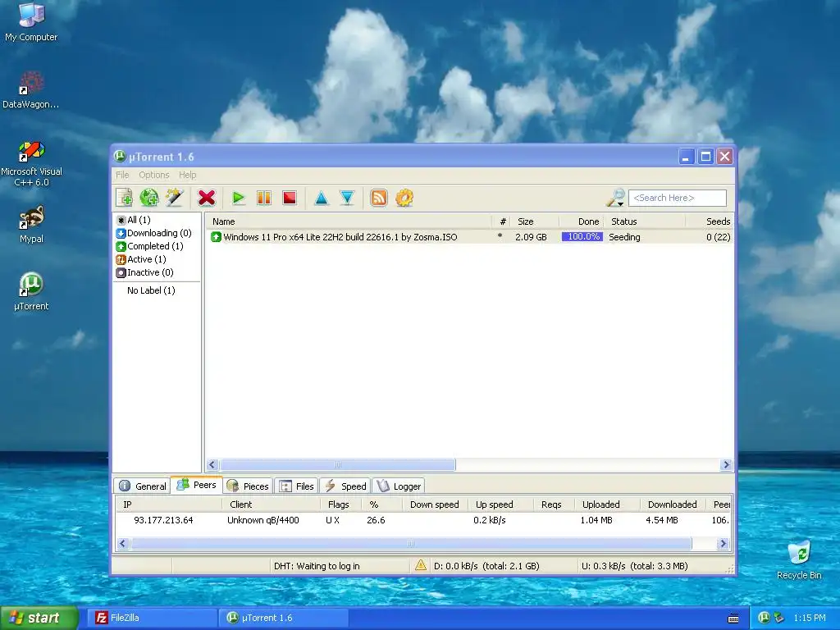Click the red Stop torrent icon
The width and height of the screenshot is (840, 630).
tap(290, 198)
